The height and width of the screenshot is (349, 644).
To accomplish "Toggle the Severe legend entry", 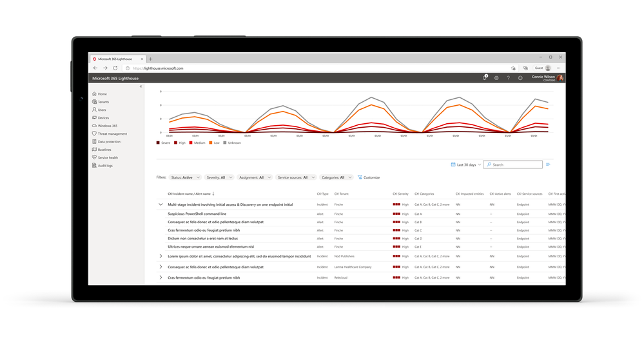I will click(x=163, y=143).
